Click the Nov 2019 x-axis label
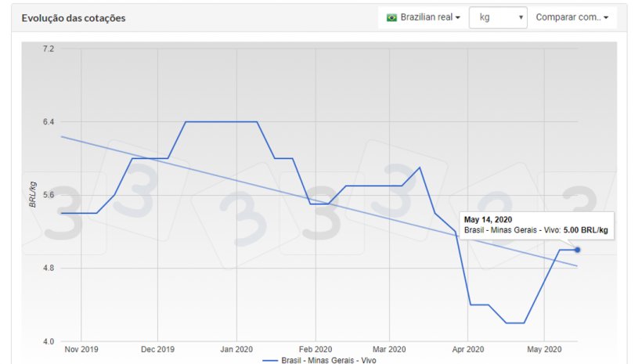This screenshot has height=364, width=642. (x=82, y=349)
